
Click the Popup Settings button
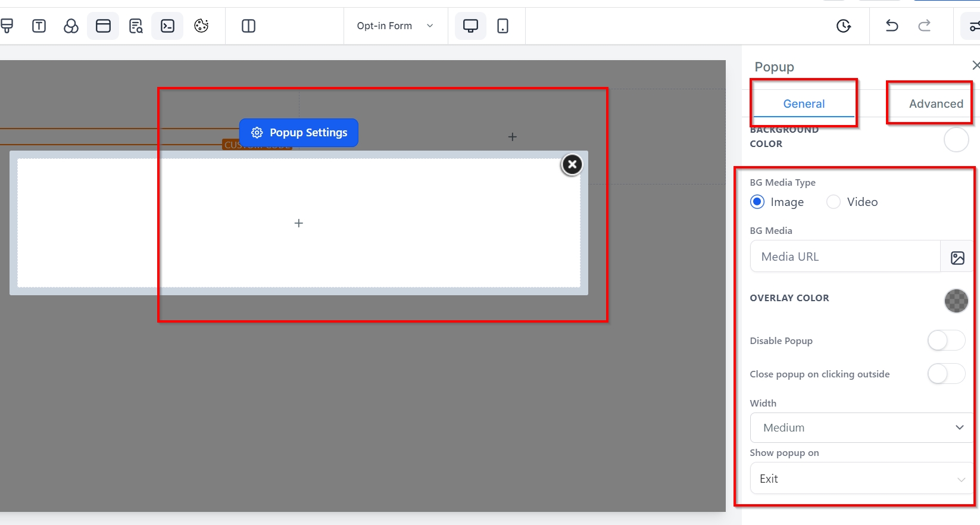(x=299, y=133)
